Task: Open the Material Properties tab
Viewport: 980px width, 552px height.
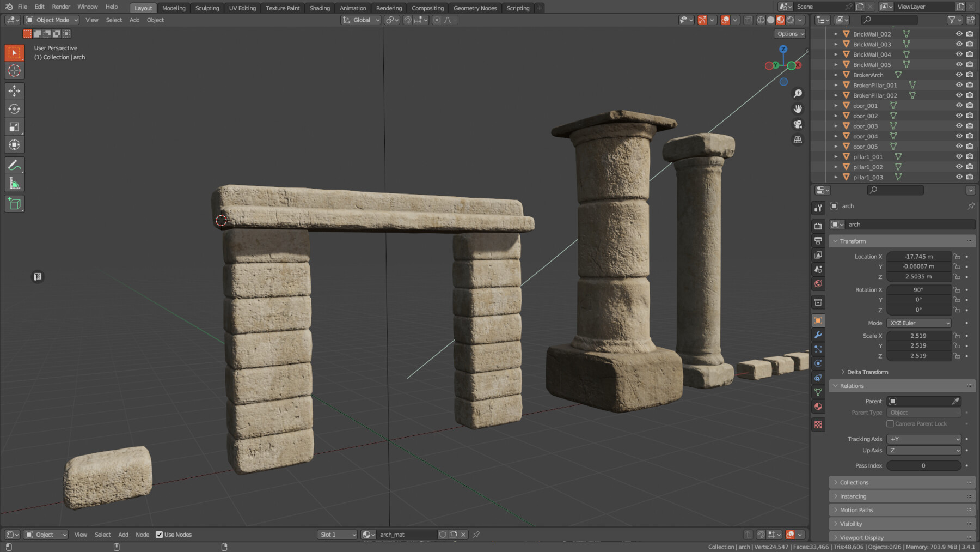Action: tap(818, 406)
